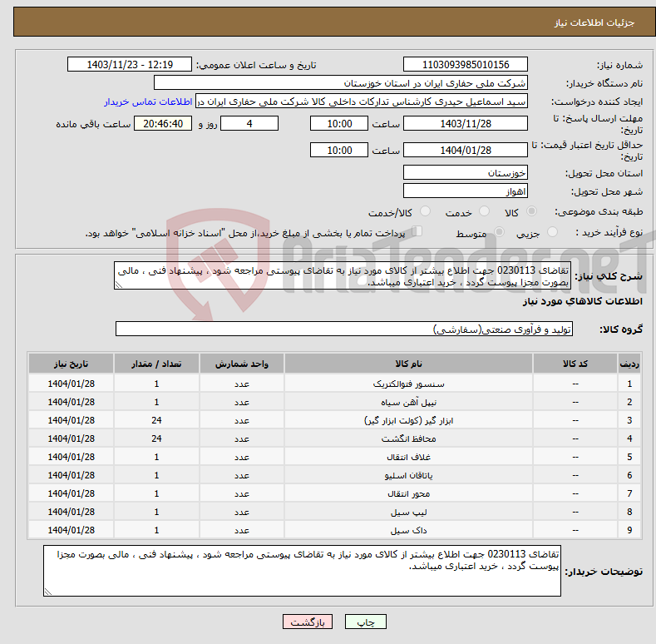Select the متوسط purchase type radio

pyautogui.click(x=499, y=232)
